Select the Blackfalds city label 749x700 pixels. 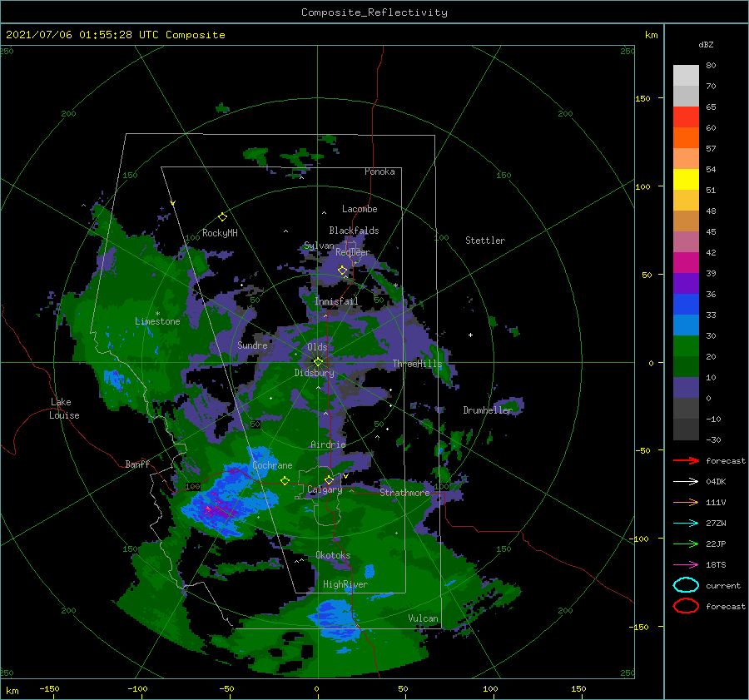coord(354,231)
